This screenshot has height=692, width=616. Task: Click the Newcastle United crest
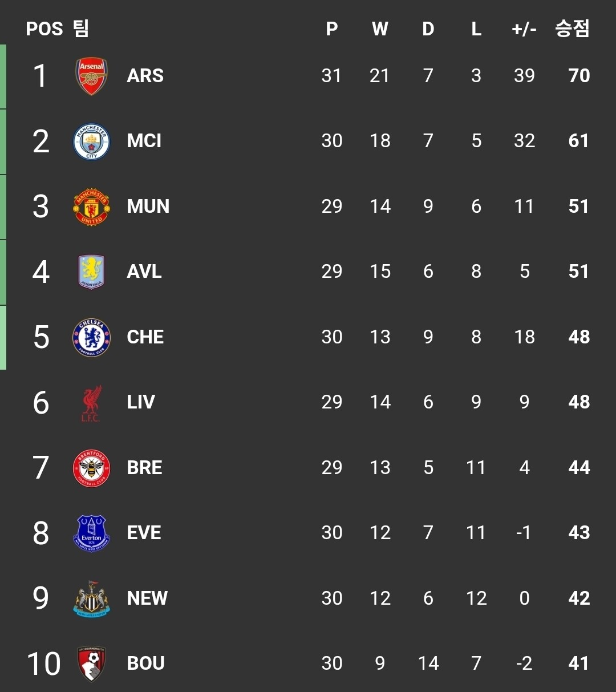click(x=91, y=598)
